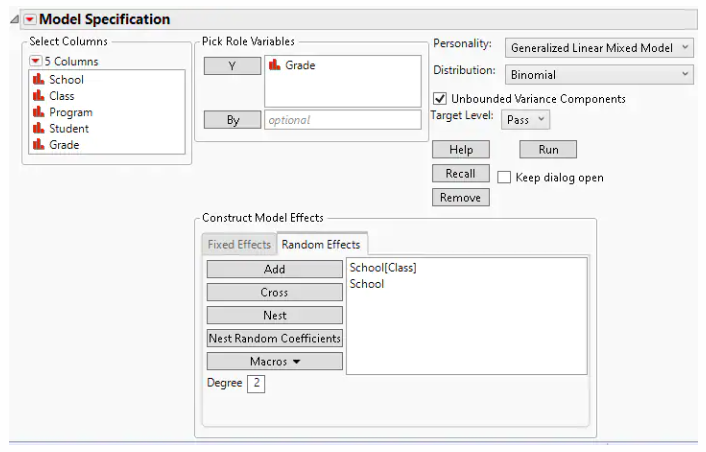Open the Personality dropdown
Viewport: 706px width, 452px height.
point(598,47)
